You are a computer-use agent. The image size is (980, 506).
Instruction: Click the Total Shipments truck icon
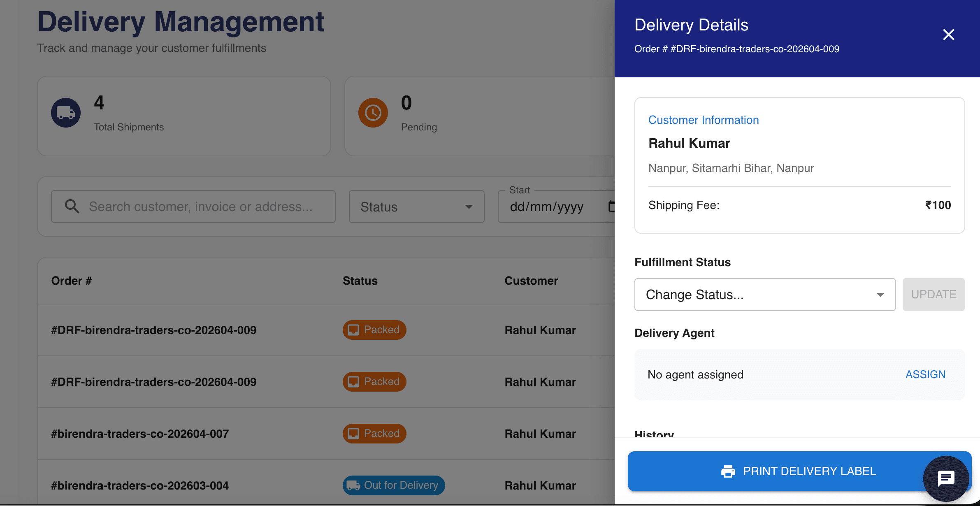click(66, 113)
